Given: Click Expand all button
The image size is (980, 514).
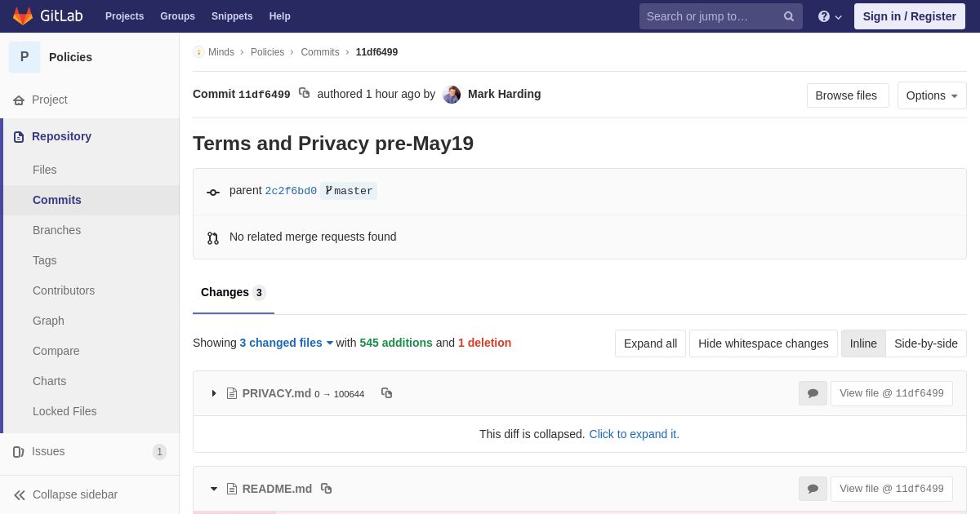Looking at the screenshot, I should click(x=651, y=343).
